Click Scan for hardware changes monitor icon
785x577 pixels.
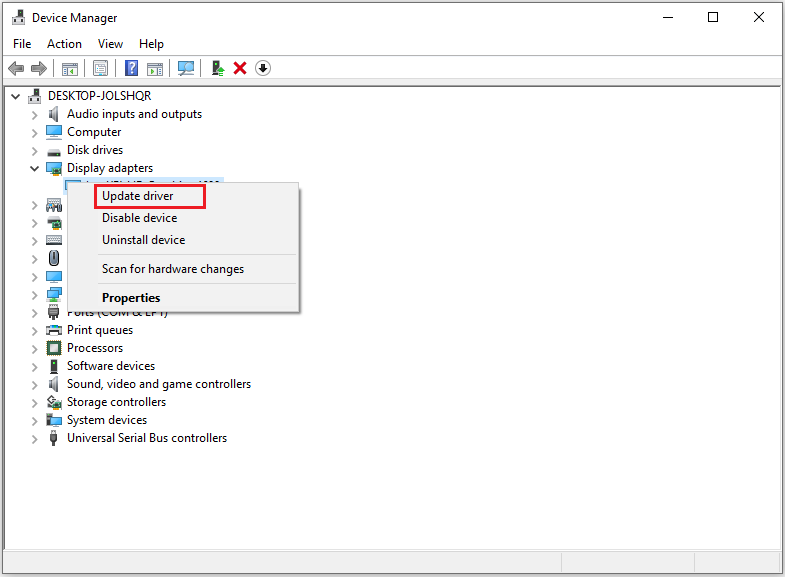pyautogui.click(x=186, y=68)
